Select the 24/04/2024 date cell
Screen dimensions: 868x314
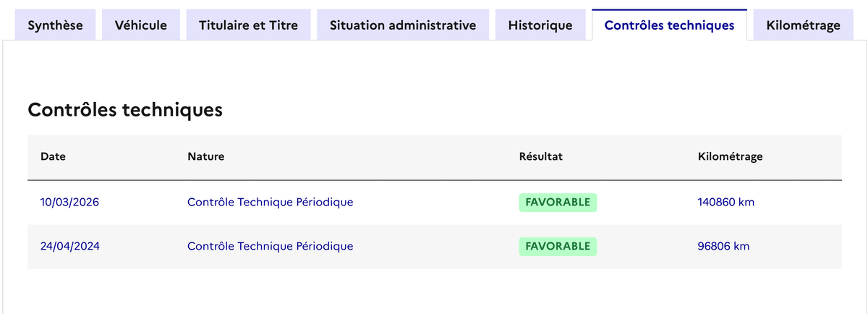tap(69, 246)
